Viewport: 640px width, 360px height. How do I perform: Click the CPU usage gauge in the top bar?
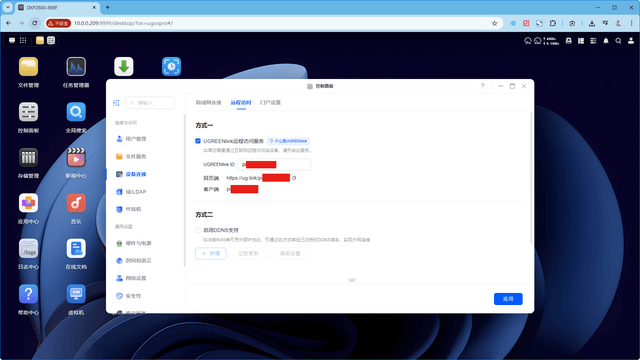click(528, 41)
